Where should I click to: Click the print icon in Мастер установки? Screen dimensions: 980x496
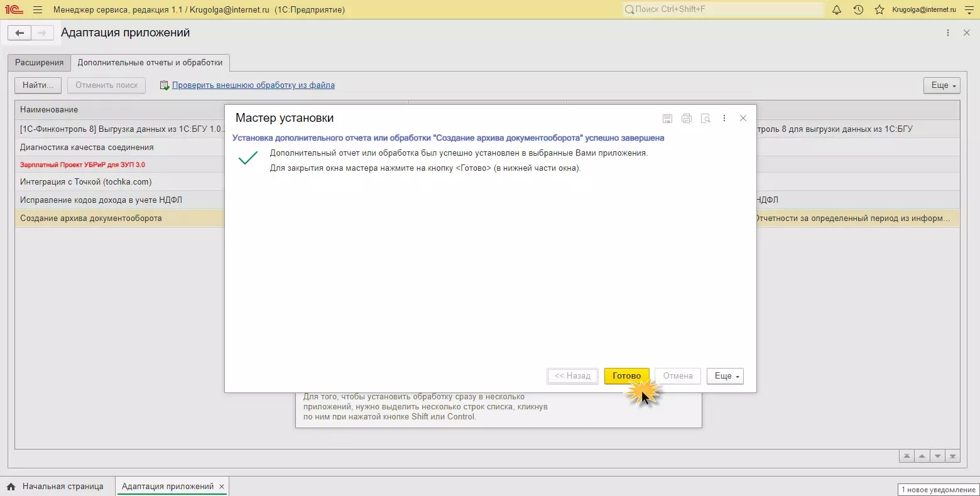(x=687, y=118)
